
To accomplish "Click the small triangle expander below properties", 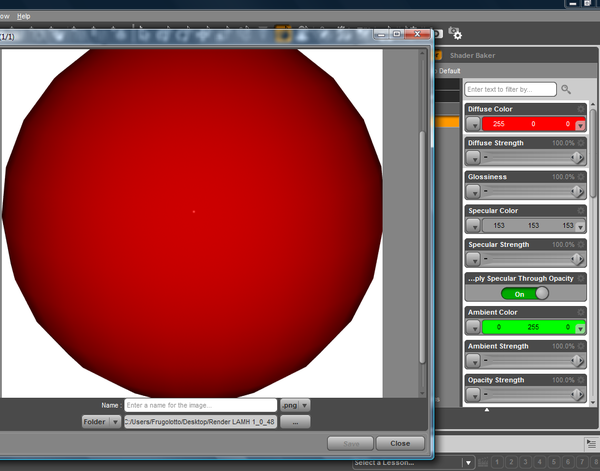I will point(487,410).
